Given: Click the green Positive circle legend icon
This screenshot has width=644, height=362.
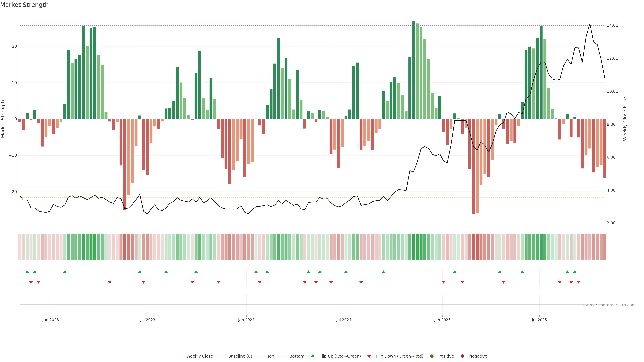Looking at the screenshot, I should coord(432,356).
